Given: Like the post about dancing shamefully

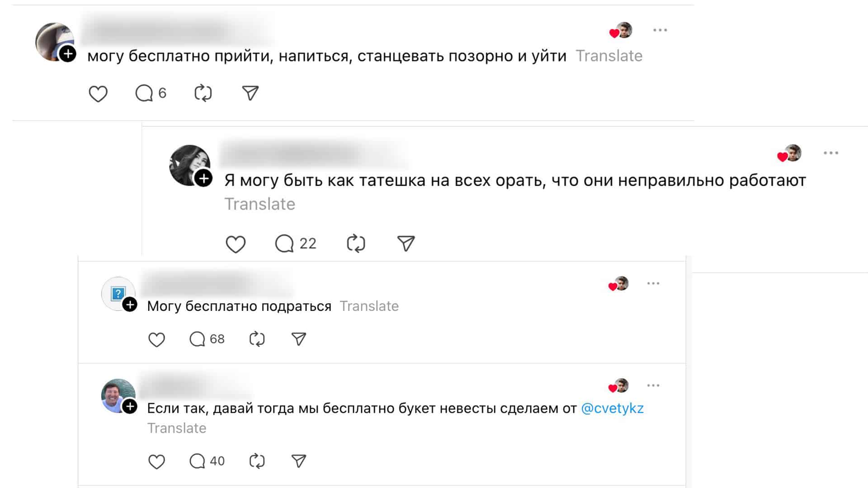Looking at the screenshot, I should (98, 94).
